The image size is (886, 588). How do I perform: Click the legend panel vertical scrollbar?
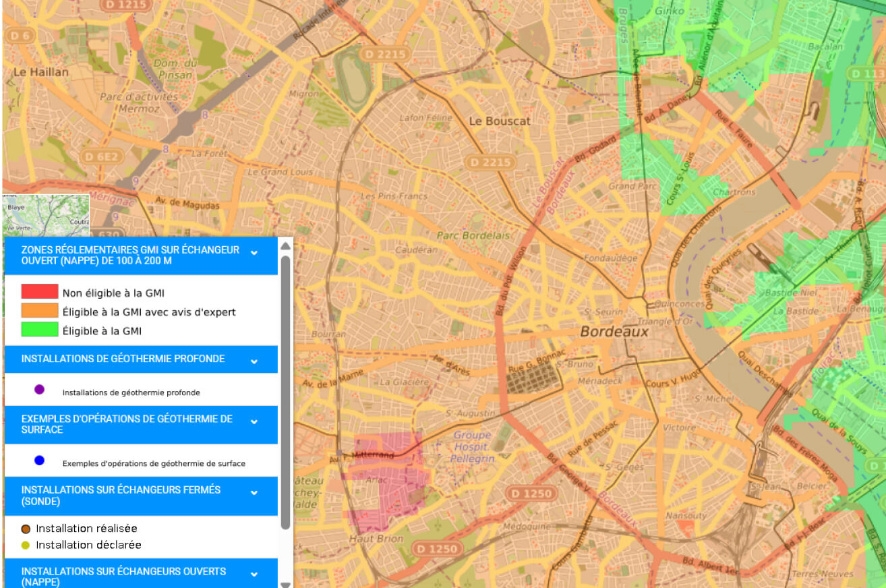[286, 391]
